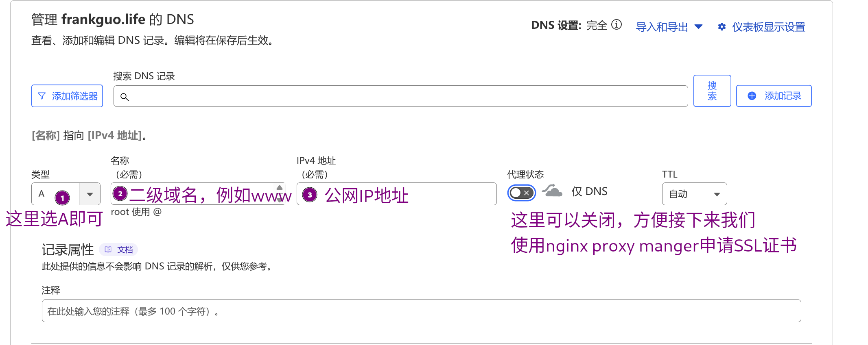Focus the IPv4 address input field
The image size is (868, 345).
[x=448, y=194]
